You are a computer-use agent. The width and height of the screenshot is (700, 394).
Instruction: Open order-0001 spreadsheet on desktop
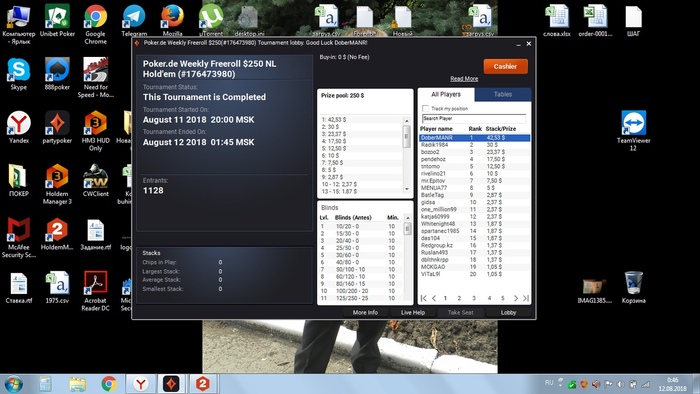tap(595, 21)
